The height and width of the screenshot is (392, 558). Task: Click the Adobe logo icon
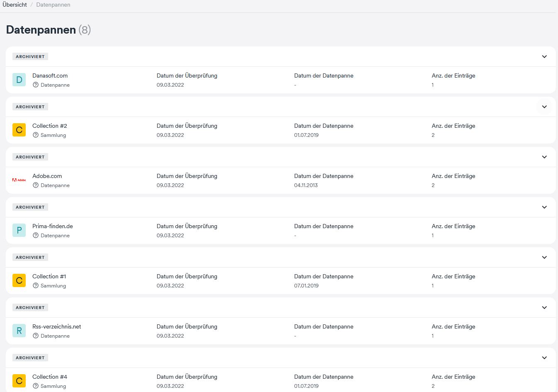coord(19,180)
